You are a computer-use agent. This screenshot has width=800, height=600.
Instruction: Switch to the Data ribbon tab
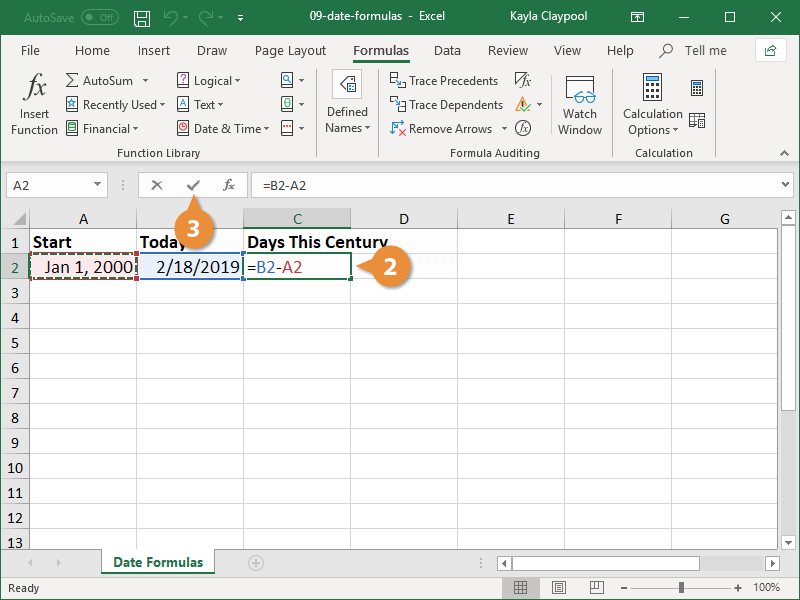[447, 50]
